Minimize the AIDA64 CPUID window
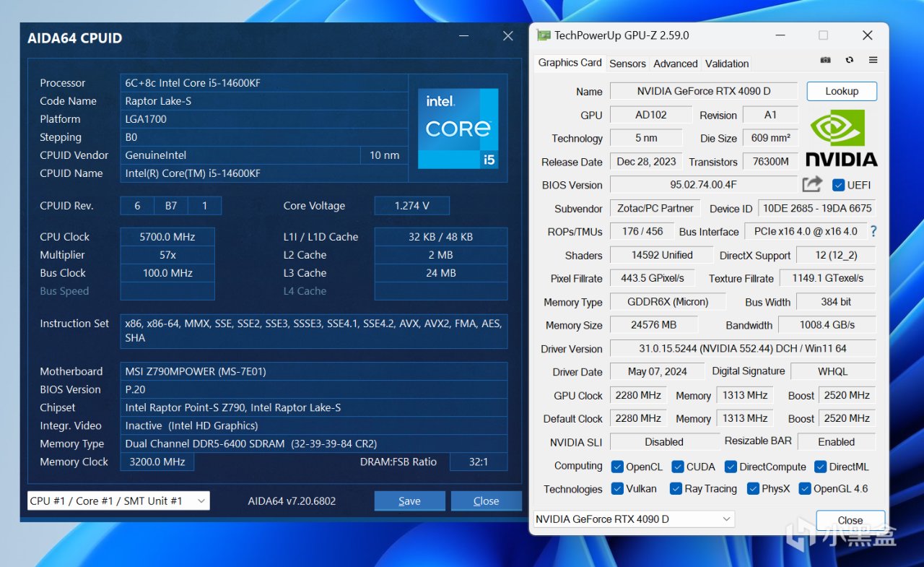 coord(463,36)
